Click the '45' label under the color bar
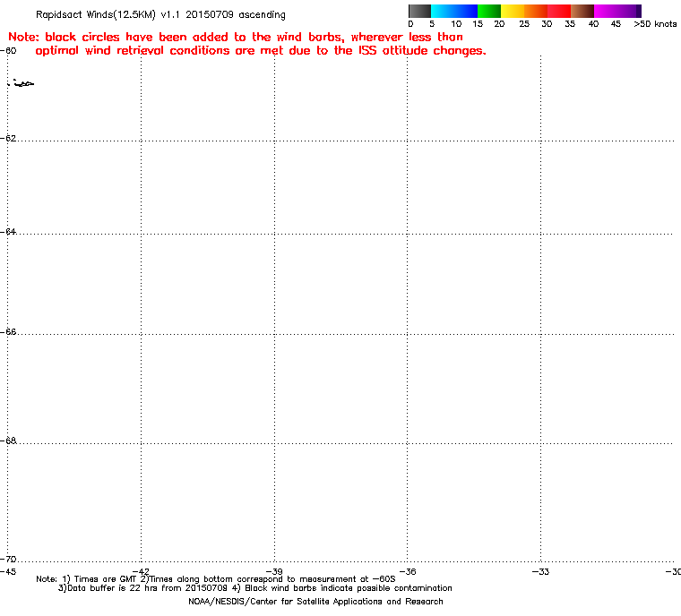This screenshot has height=616, width=681. pos(616,24)
